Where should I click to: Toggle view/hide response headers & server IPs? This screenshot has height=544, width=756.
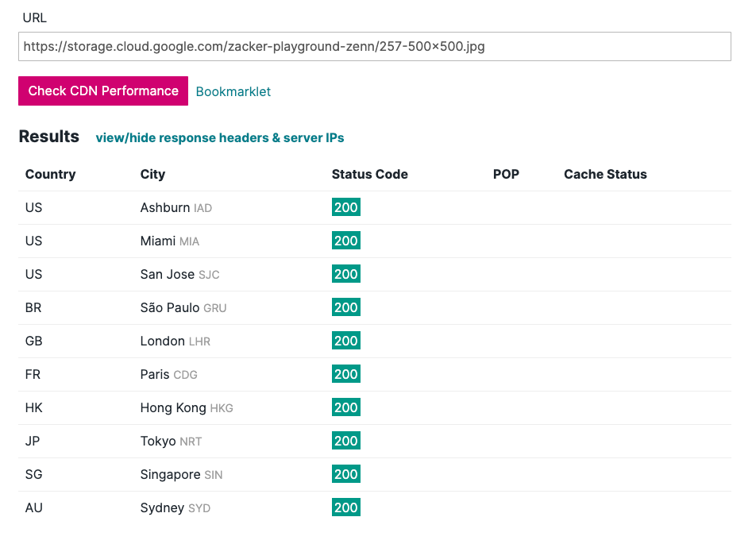coord(220,138)
